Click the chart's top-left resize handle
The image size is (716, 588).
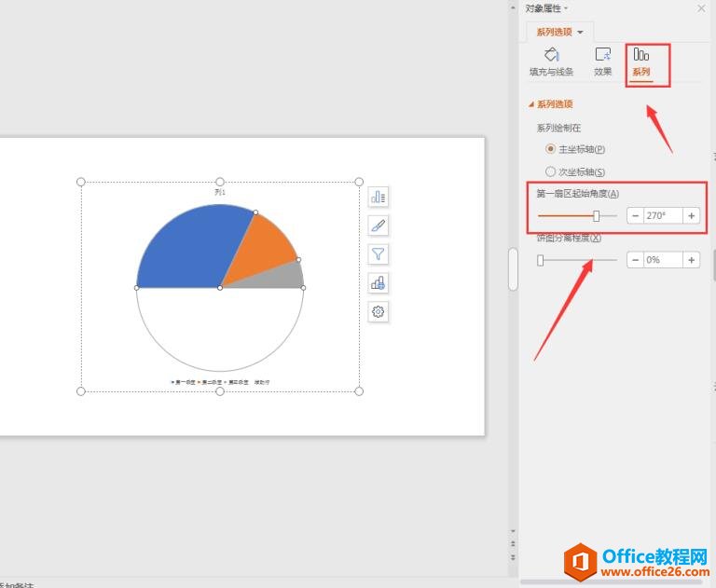[81, 182]
